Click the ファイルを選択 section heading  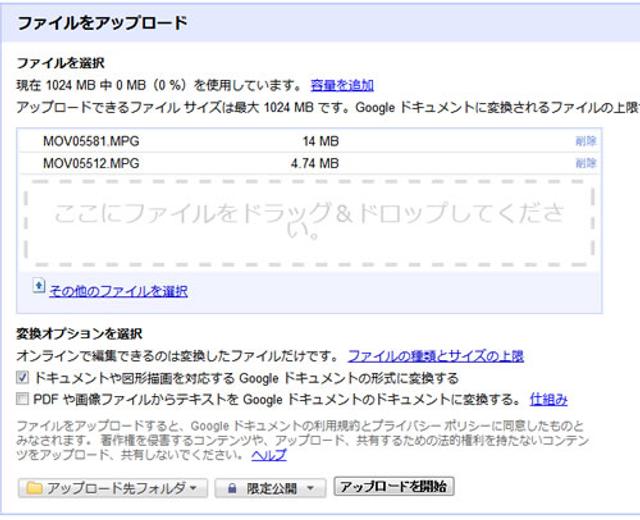[x=60, y=63]
